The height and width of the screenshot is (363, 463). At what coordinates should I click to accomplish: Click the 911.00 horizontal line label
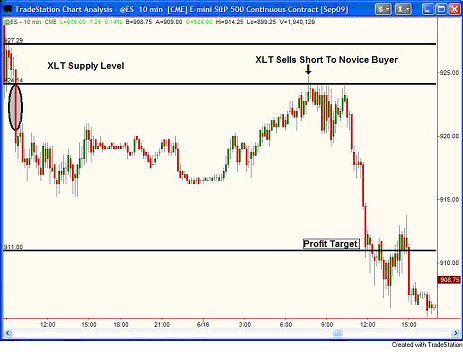pyautogui.click(x=13, y=247)
